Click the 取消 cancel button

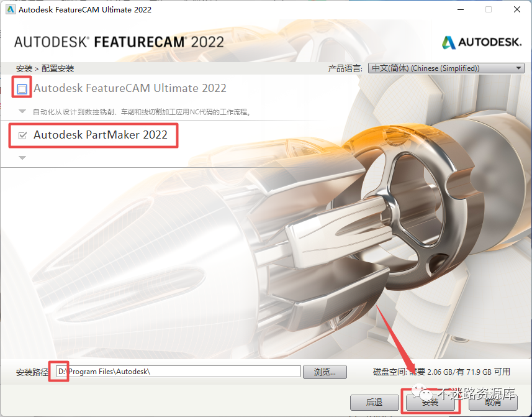click(493, 403)
